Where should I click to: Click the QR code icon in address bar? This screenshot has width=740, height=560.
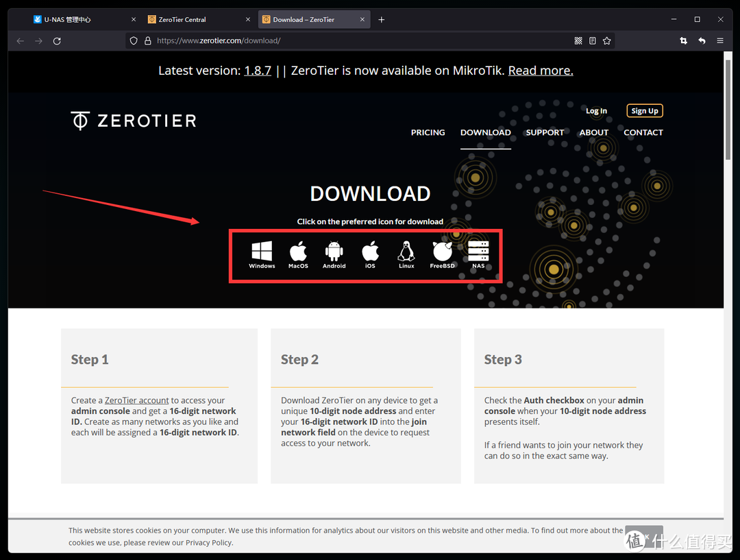578,41
